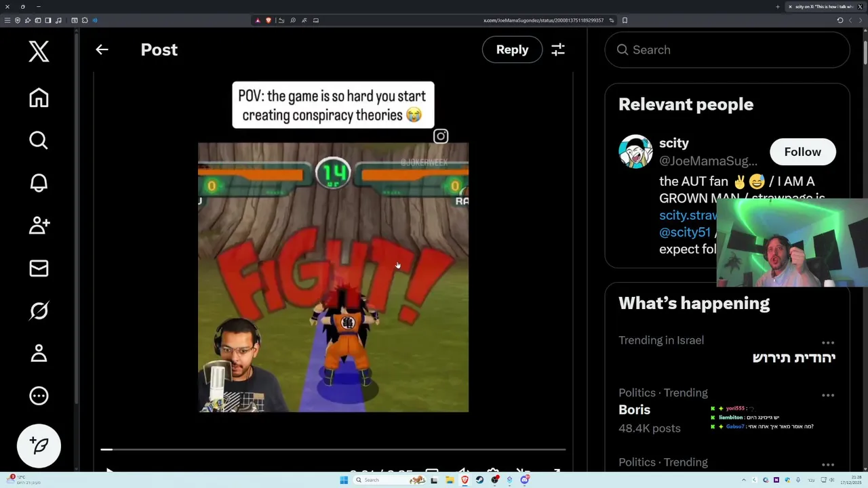Image resolution: width=868 pixels, height=488 pixels.
Task: Click the X logo in sidebar
Action: pyautogui.click(x=39, y=52)
